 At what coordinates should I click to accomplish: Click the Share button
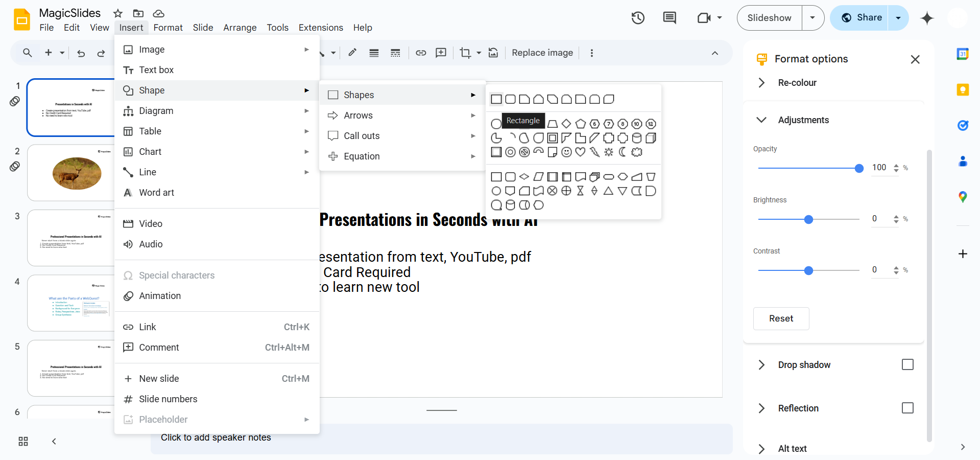coord(859,18)
